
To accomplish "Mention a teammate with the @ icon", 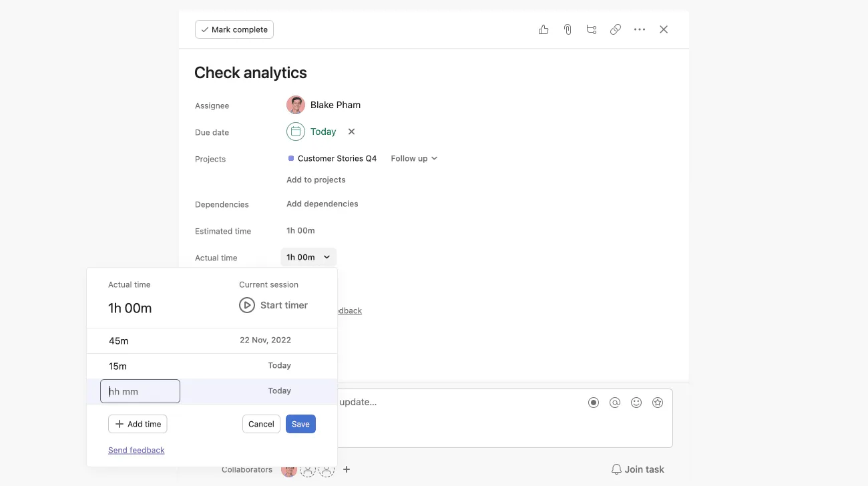I will coord(615,402).
